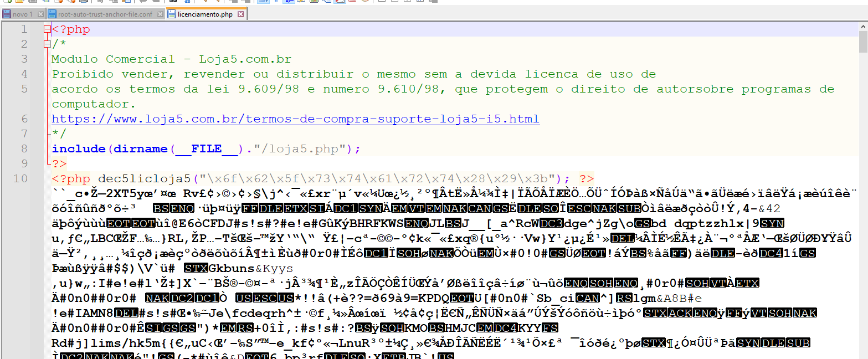Viewport: 868px width, 359px height.
Task: Place cursor on the include keyword
Action: (78, 149)
